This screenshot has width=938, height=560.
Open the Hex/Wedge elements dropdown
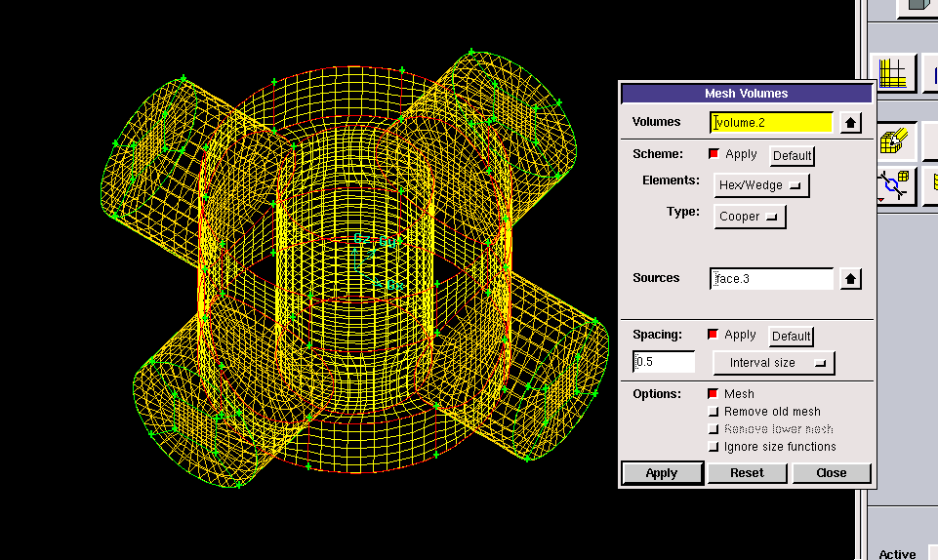761,185
